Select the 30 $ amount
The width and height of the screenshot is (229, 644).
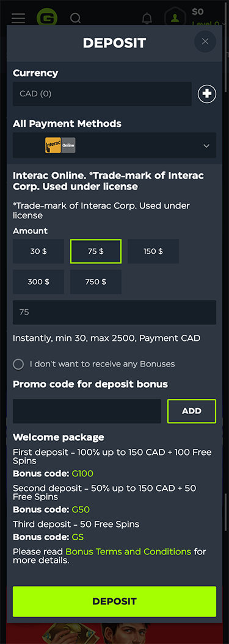coord(38,251)
